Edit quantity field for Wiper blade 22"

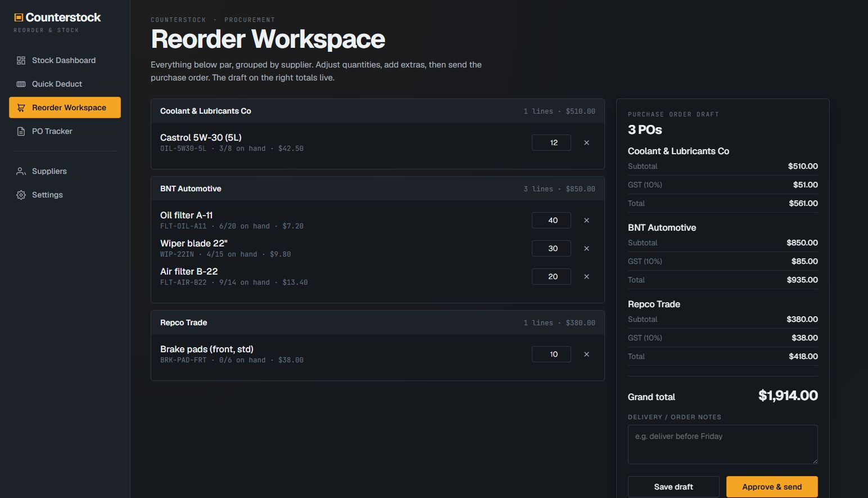tap(551, 248)
